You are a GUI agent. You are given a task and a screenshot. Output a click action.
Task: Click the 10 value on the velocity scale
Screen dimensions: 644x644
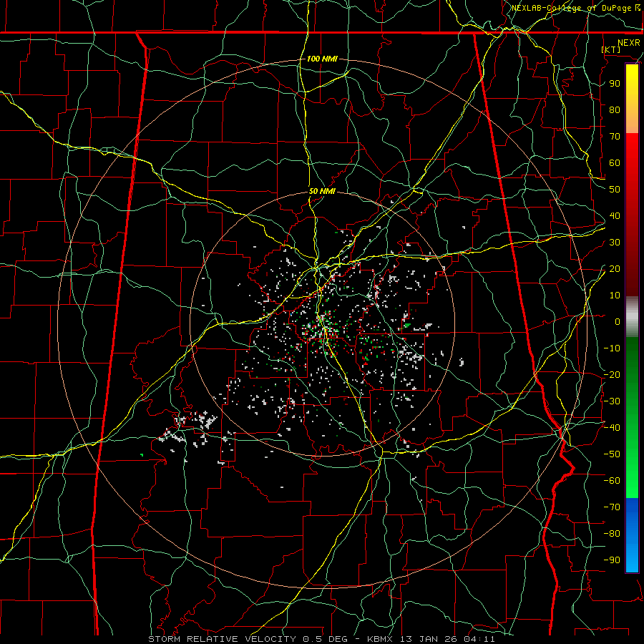(615, 296)
